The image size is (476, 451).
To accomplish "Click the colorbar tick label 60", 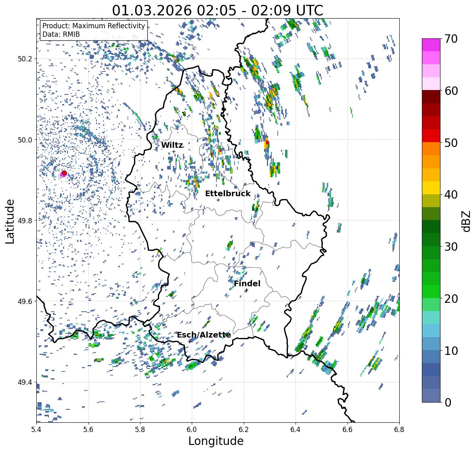I will (x=451, y=91).
